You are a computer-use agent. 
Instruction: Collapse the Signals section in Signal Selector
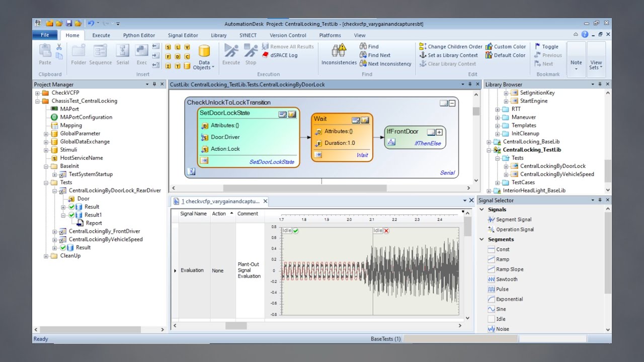tap(481, 210)
